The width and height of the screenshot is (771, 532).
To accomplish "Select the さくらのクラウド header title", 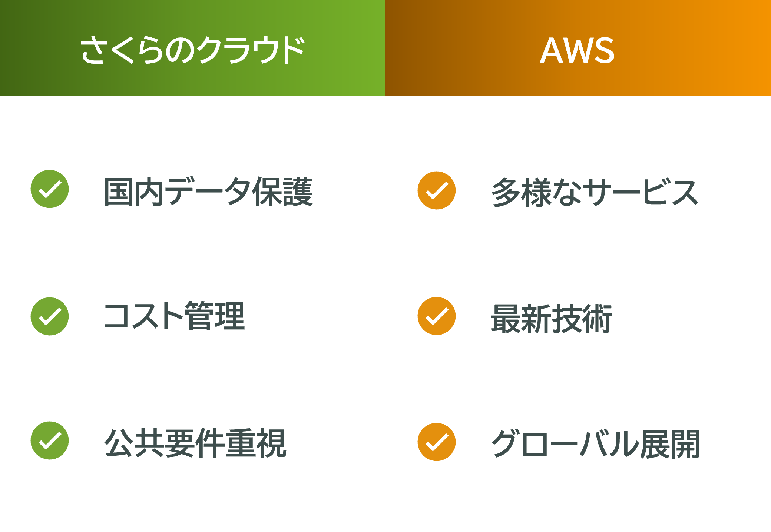I will pyautogui.click(x=192, y=50).
